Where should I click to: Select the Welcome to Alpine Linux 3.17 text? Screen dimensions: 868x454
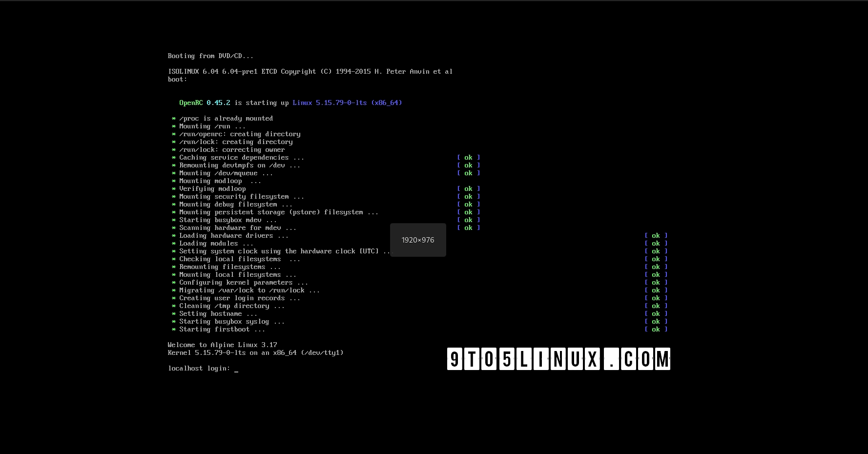click(222, 345)
